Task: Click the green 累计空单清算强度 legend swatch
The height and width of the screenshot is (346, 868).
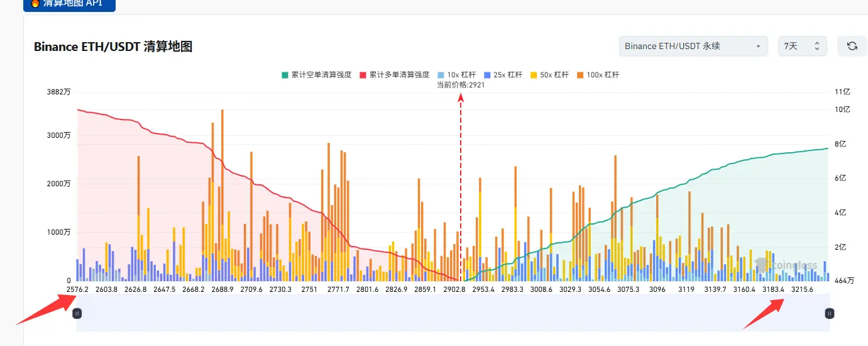Action: tap(285, 75)
